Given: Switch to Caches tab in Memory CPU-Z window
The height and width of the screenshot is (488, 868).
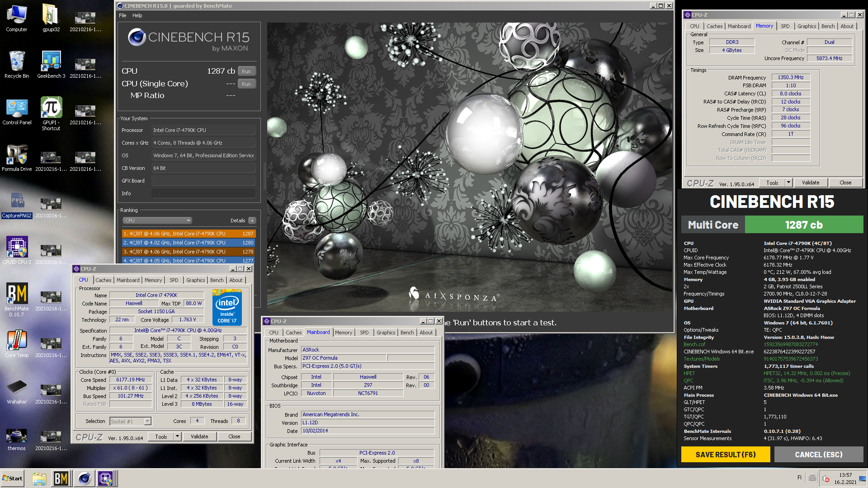Looking at the screenshot, I should coord(714,26).
